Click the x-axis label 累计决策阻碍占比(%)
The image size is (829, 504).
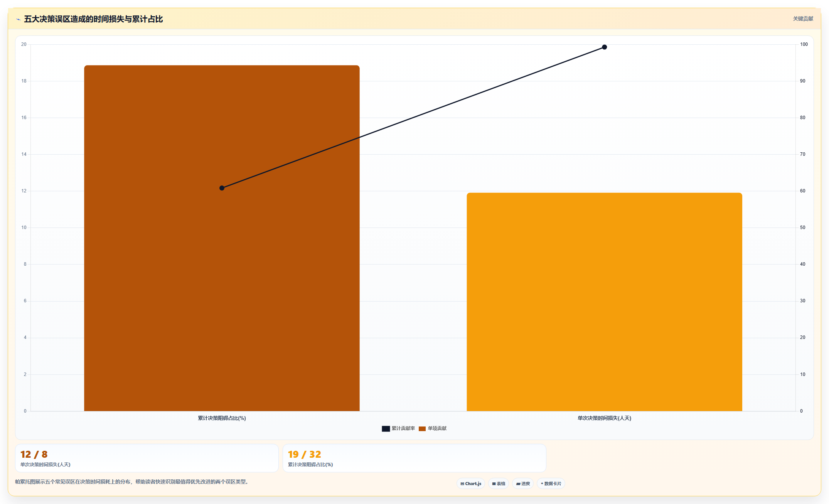click(222, 418)
